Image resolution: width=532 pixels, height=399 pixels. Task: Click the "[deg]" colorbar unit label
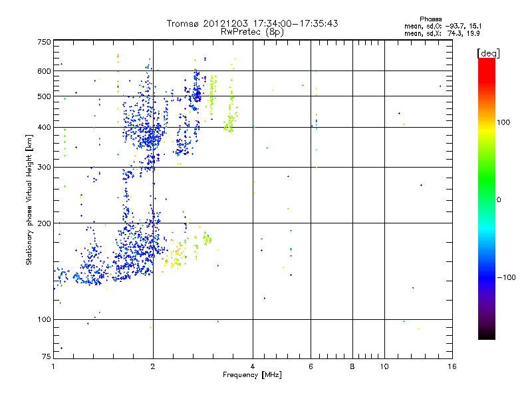point(488,53)
